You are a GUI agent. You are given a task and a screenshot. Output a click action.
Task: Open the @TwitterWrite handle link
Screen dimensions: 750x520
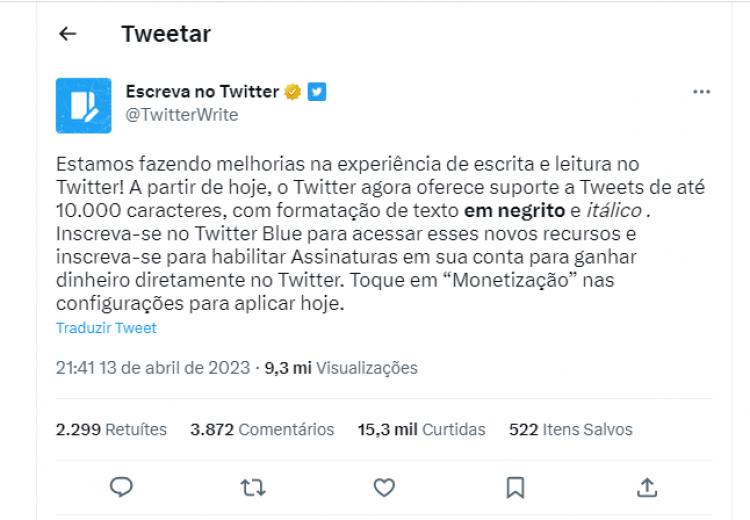tap(181, 115)
